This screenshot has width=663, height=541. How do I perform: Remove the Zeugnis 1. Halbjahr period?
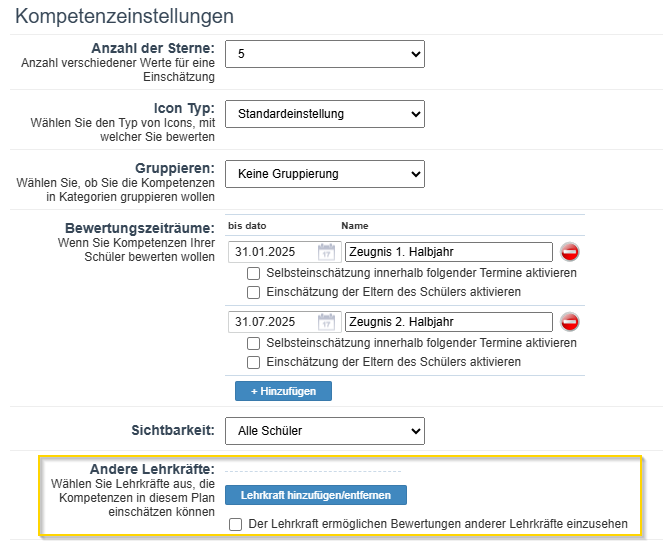point(569,252)
